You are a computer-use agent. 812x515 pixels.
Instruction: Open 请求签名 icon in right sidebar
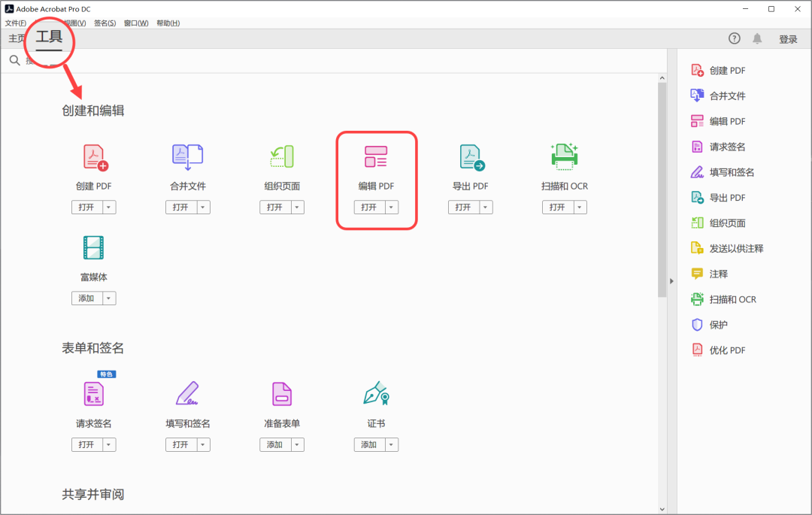[x=698, y=147]
